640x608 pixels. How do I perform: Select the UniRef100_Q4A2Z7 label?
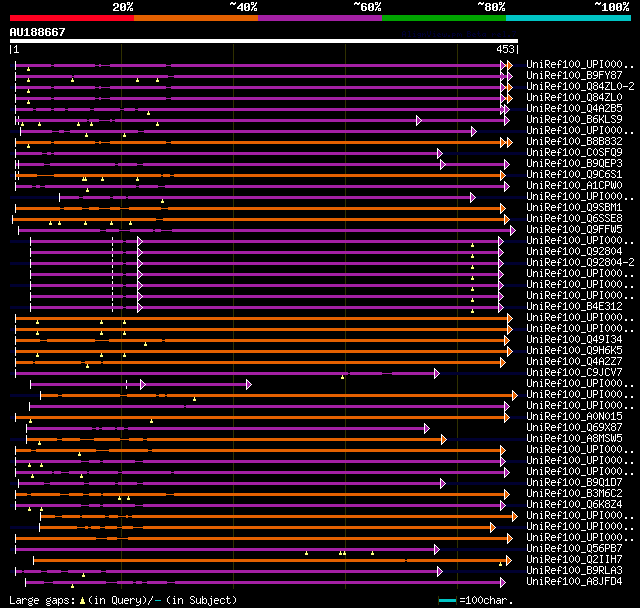574,362
